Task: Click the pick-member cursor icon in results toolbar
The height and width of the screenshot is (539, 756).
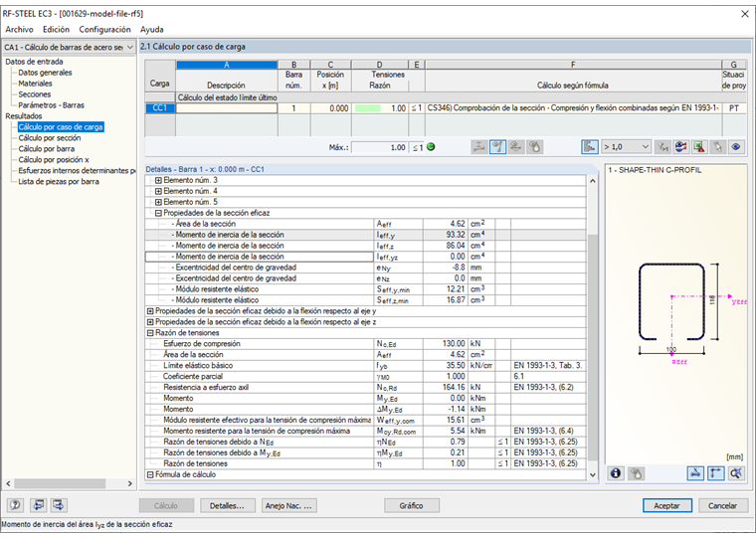Action: pyautogui.click(x=718, y=146)
